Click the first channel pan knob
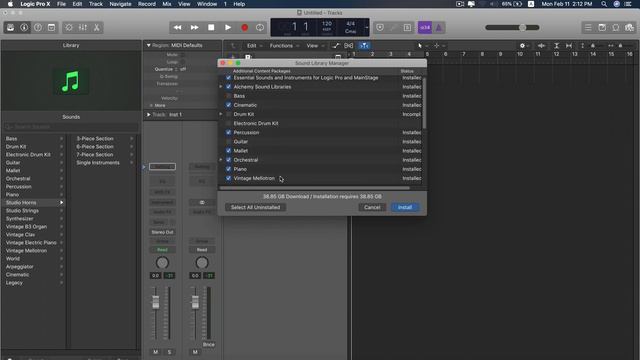The height and width of the screenshot is (360, 640). (x=162, y=262)
